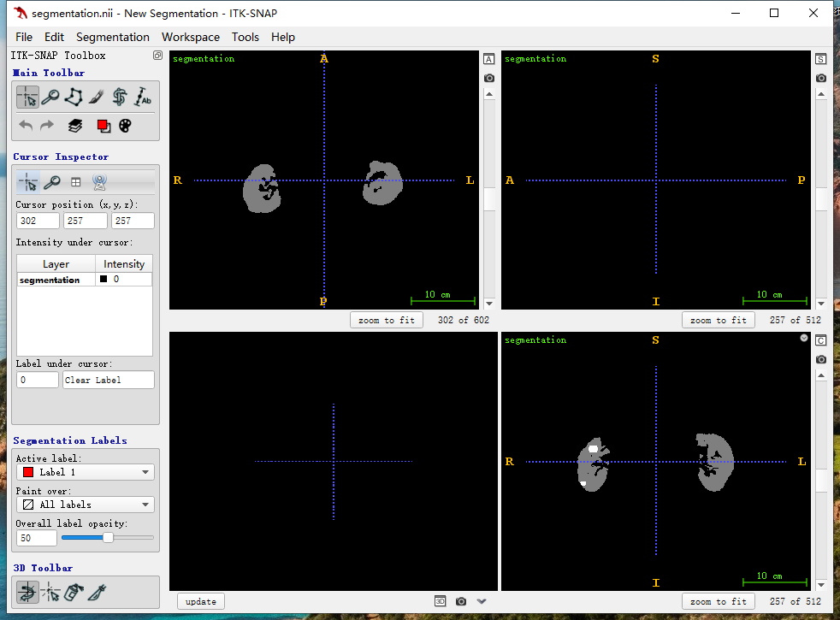The width and height of the screenshot is (840, 620).
Task: Undock the ITK-SNAP Toolbox panel
Action: pos(157,55)
